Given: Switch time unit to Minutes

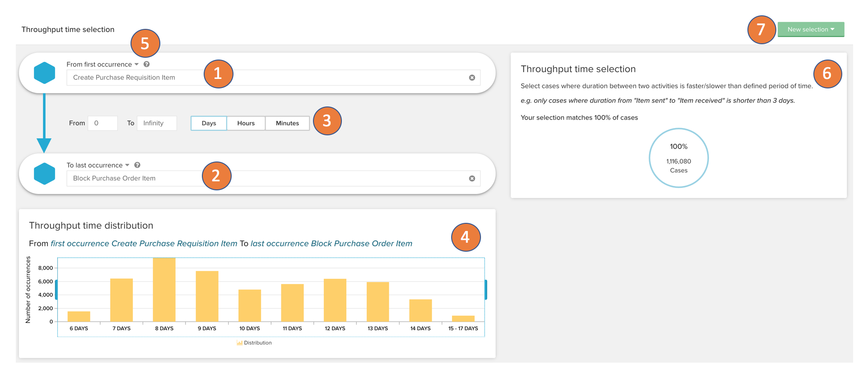Looking at the screenshot, I should click(287, 123).
